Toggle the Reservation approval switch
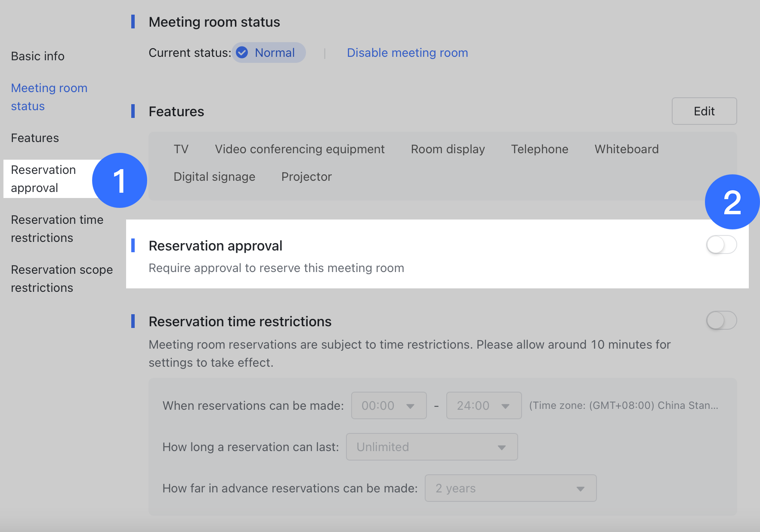Screen dimensions: 760x532 click(x=721, y=245)
